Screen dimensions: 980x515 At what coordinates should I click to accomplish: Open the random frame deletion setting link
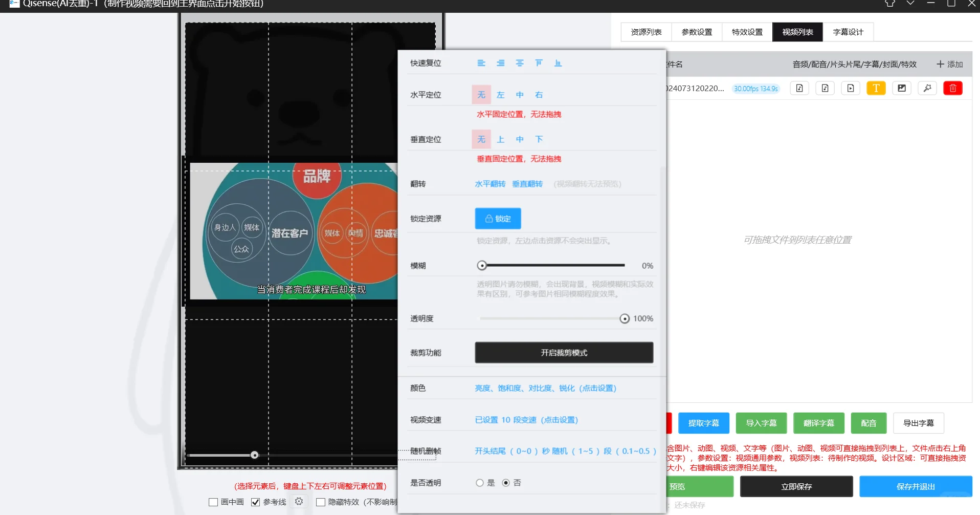click(x=565, y=451)
